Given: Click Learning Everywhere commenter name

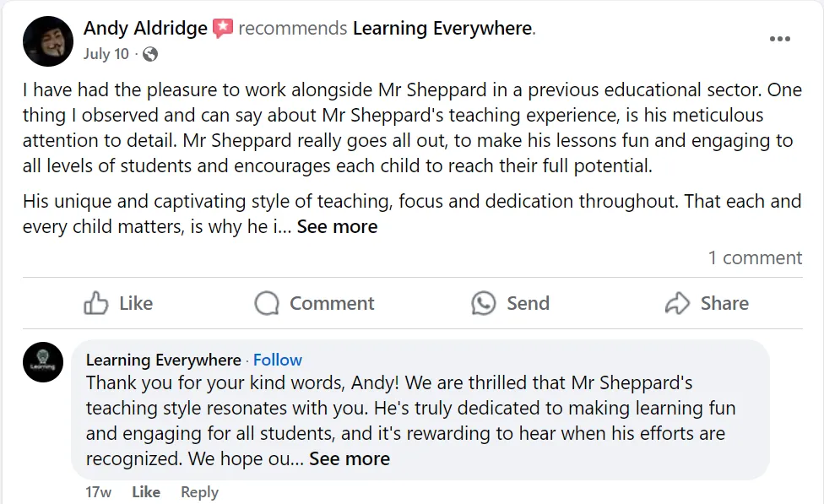Looking at the screenshot, I should [163, 360].
